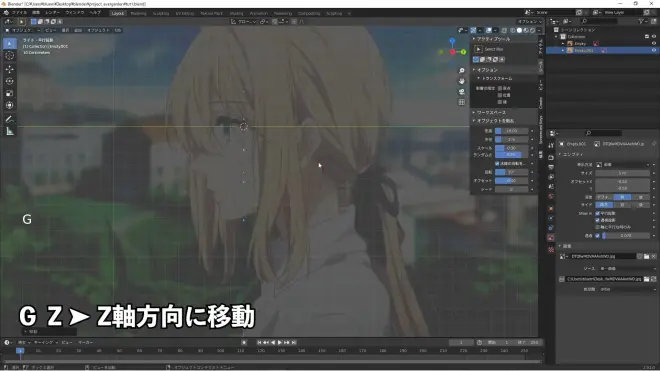Open the Window menu

point(75,13)
